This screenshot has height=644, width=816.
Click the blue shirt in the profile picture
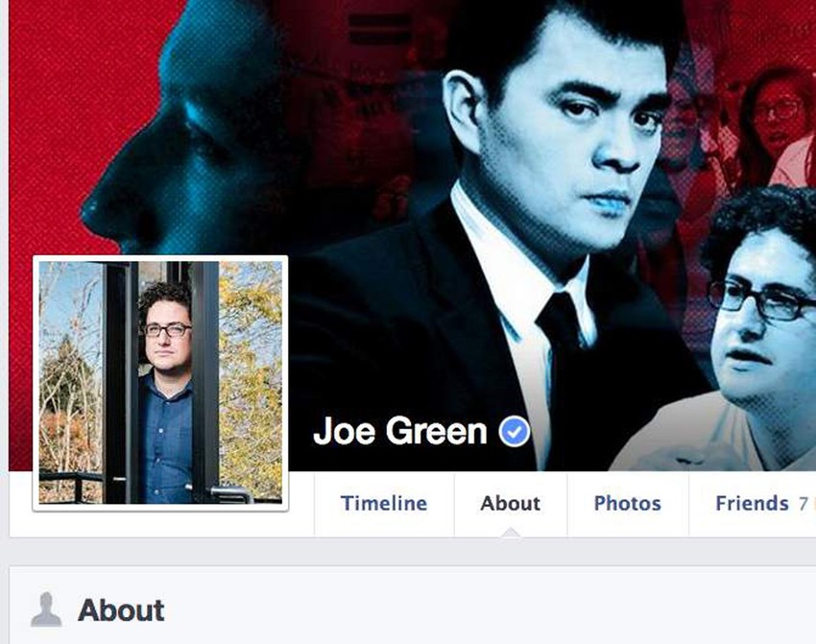[x=165, y=442]
